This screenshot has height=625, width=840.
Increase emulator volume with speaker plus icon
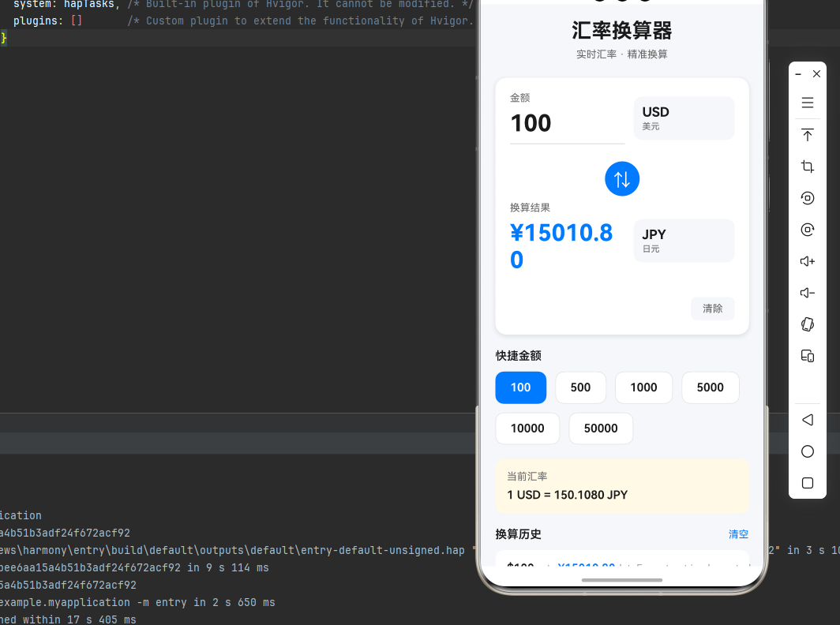point(808,261)
